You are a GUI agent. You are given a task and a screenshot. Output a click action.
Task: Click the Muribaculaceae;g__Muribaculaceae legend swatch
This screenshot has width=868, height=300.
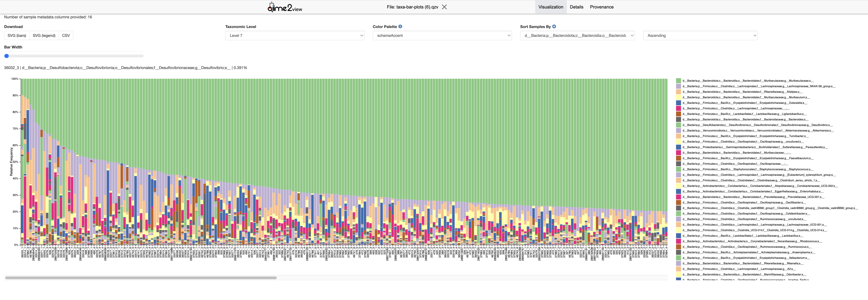point(678,81)
